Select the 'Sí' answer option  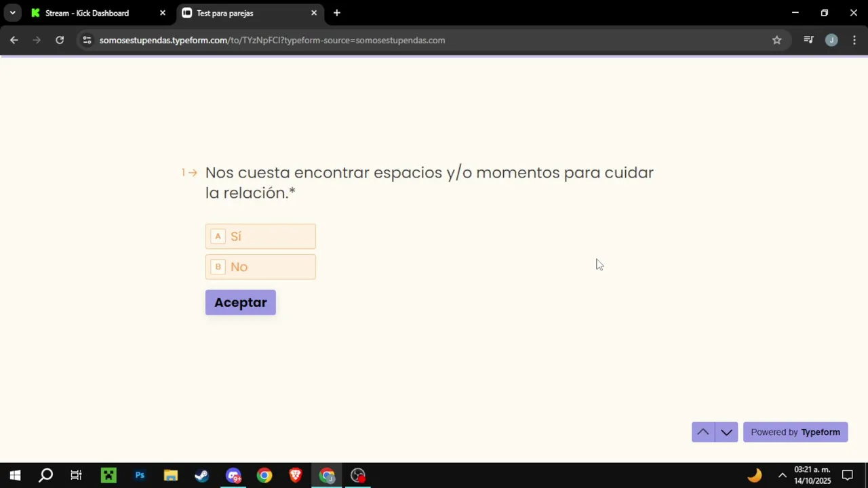point(260,237)
